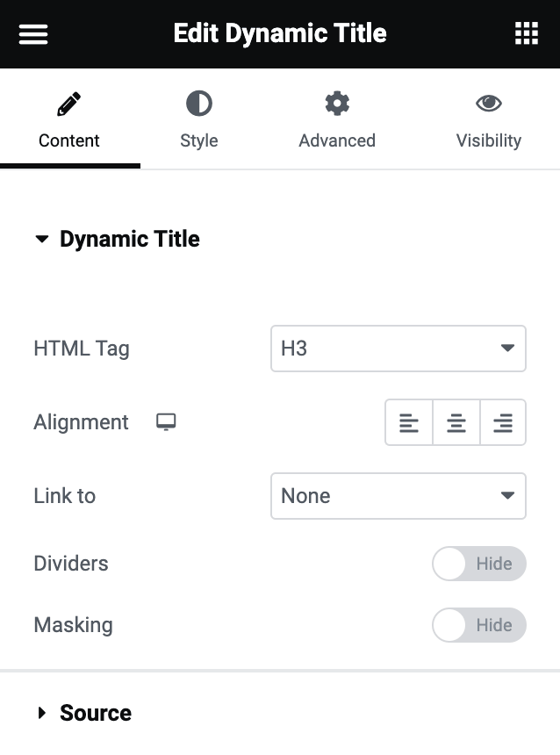Open the Link to dropdown
The image size is (560, 755).
click(398, 496)
